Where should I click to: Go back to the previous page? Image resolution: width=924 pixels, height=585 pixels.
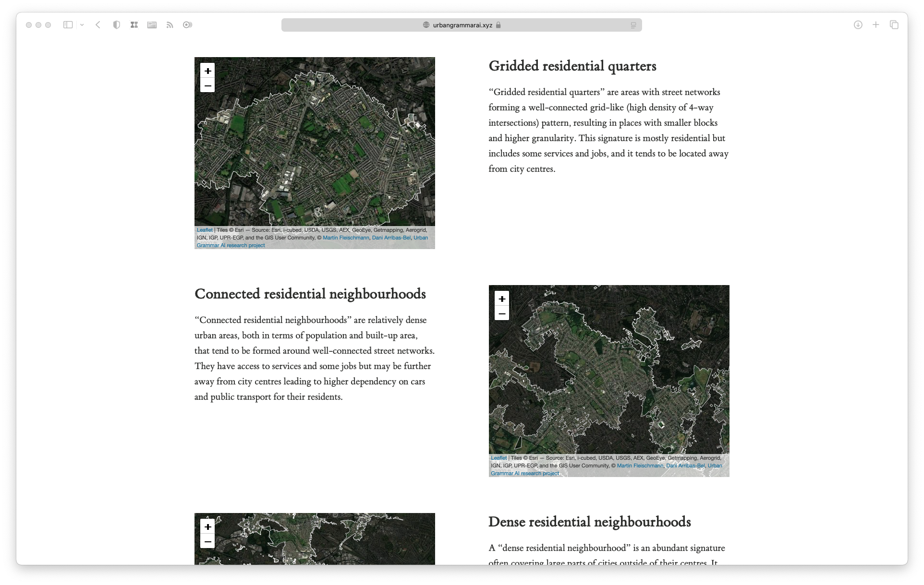coord(98,25)
